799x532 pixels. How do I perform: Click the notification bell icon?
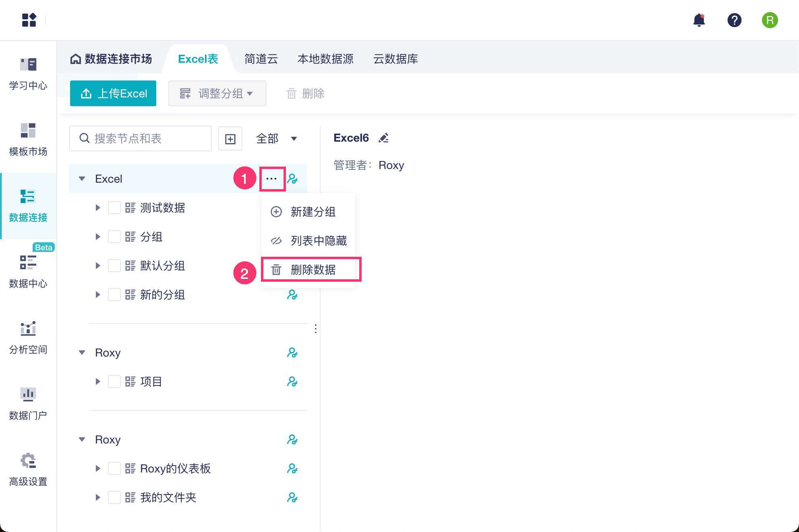coord(699,20)
